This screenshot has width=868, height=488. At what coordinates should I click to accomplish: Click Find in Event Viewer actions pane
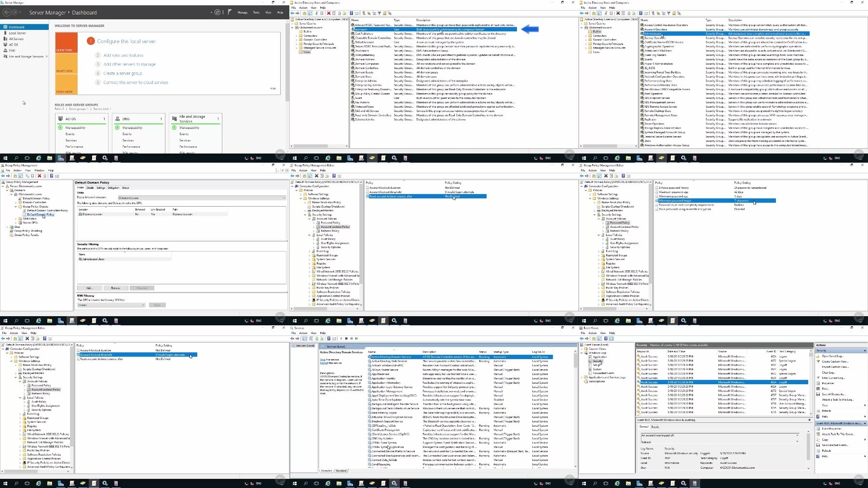[825, 388]
